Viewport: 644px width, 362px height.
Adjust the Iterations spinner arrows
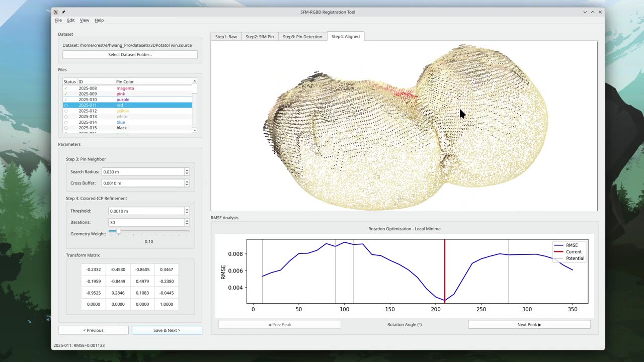pos(187,222)
